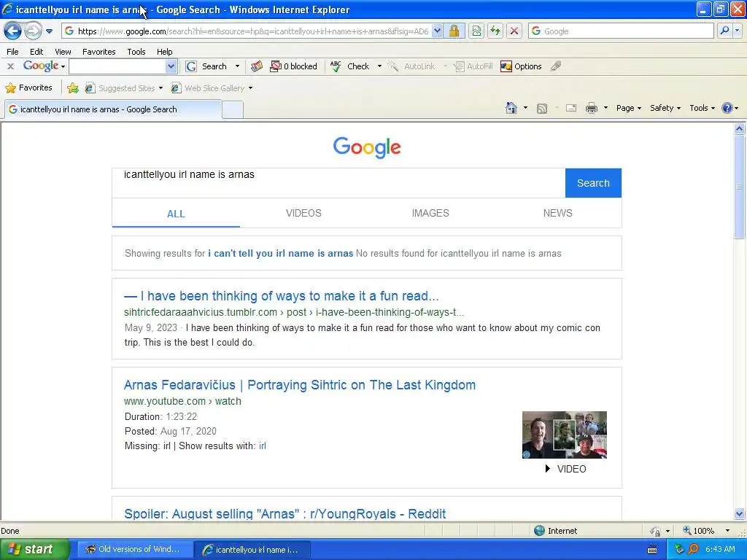The height and width of the screenshot is (560, 747).
Task: Open Arnas Fedaravičius YouTube result link
Action: tap(300, 385)
